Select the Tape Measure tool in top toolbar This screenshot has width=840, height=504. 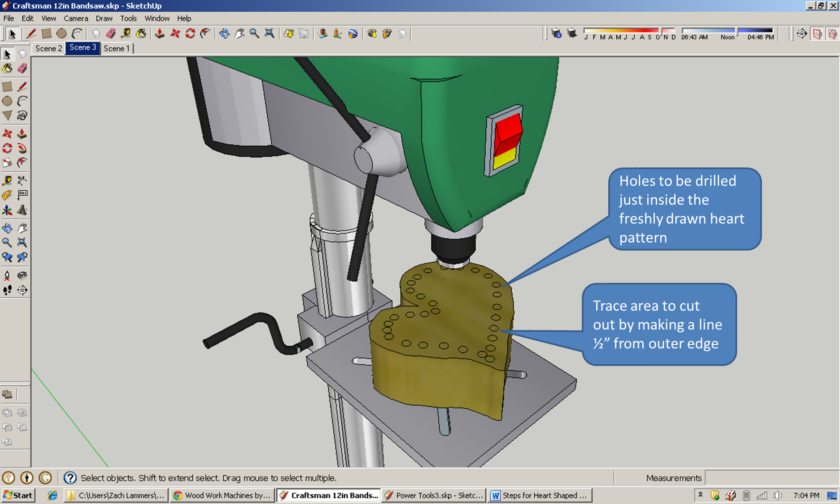(x=126, y=34)
